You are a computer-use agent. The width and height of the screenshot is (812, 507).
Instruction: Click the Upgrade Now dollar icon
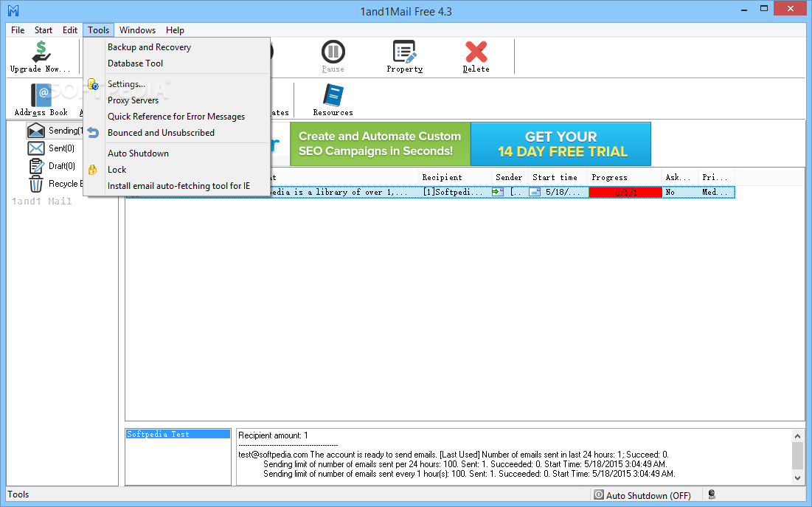[x=41, y=52]
